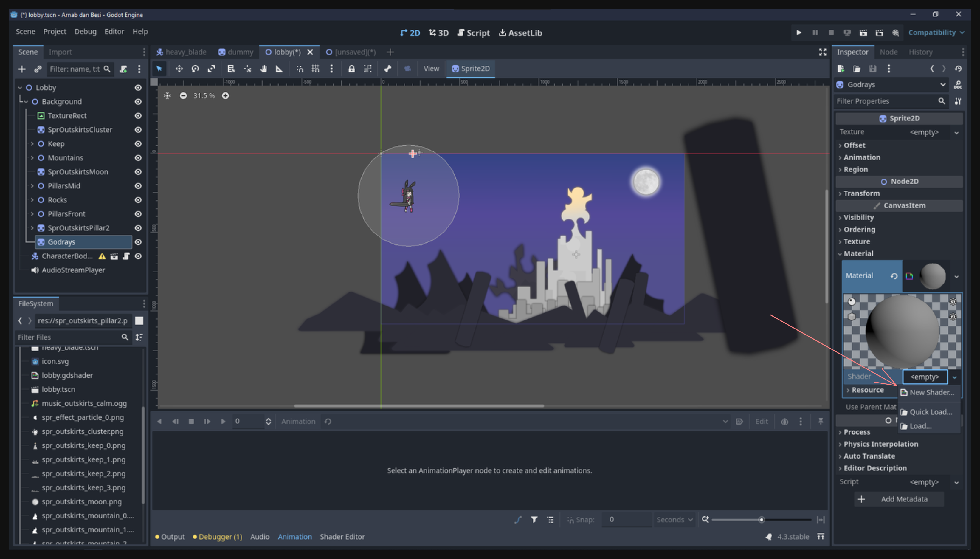Activate the Pan Mode hand tool
Viewport: 980px width, 559px height.
pyautogui.click(x=263, y=69)
